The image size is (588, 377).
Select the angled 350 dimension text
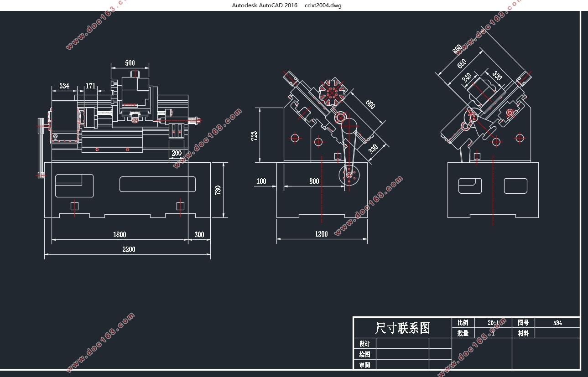point(373,149)
